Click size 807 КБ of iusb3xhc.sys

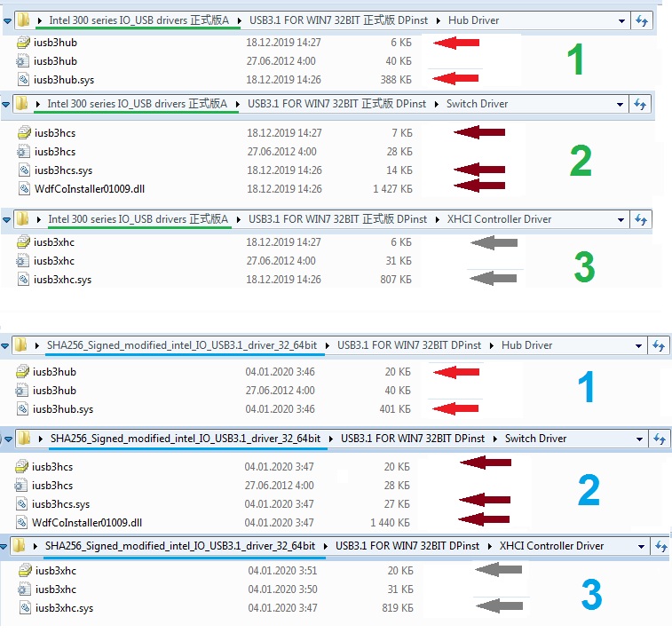point(396,280)
